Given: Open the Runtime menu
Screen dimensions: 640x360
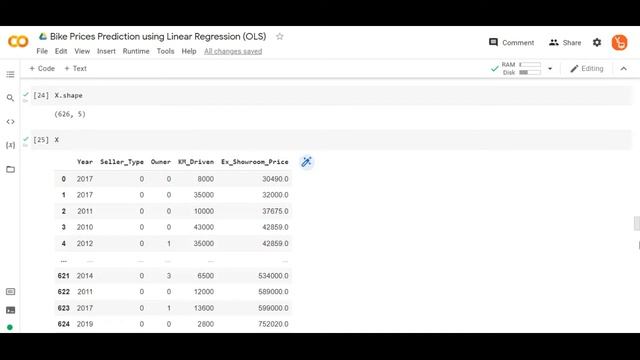Looking at the screenshot, I should (x=136, y=51).
